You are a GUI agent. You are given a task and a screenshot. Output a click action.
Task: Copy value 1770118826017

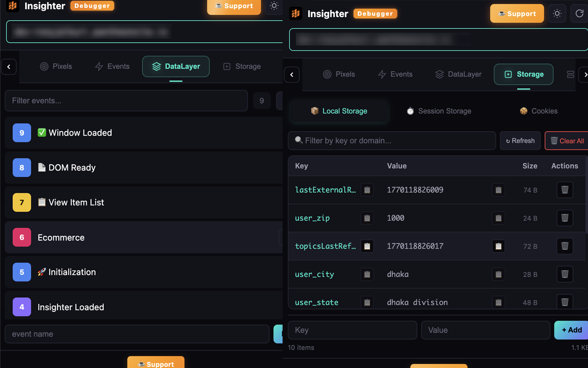pyautogui.click(x=498, y=246)
